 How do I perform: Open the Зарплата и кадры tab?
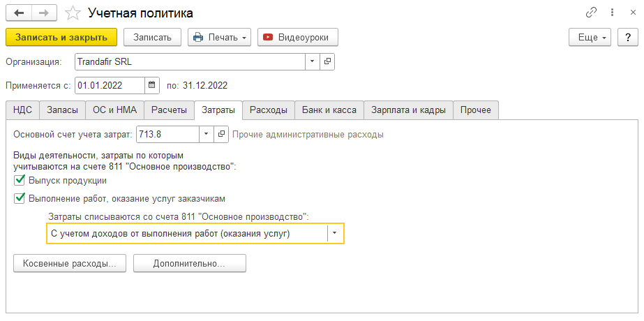coord(408,110)
